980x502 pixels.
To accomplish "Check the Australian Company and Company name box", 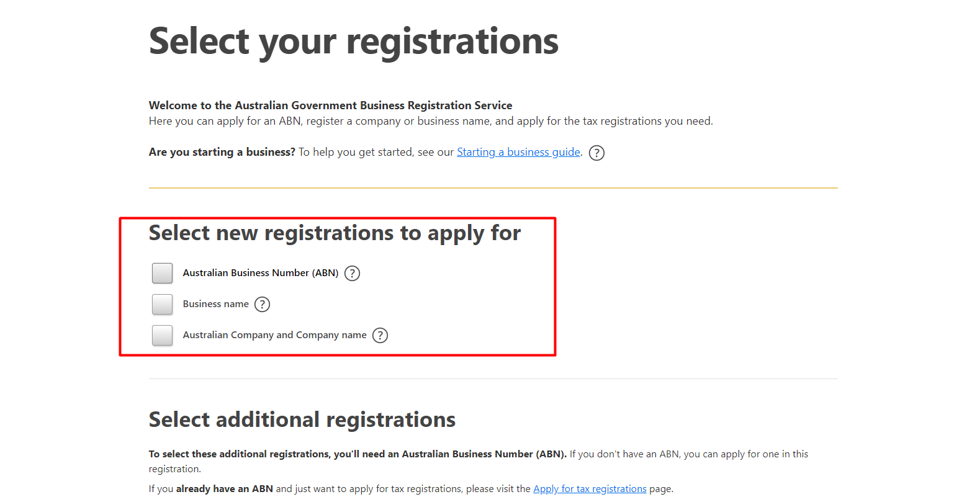I will 163,335.
